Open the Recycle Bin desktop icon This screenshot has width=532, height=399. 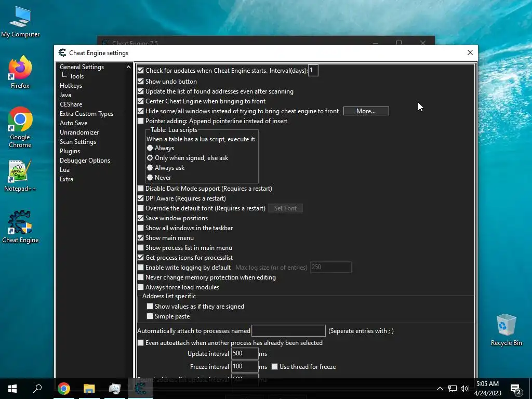point(506,330)
